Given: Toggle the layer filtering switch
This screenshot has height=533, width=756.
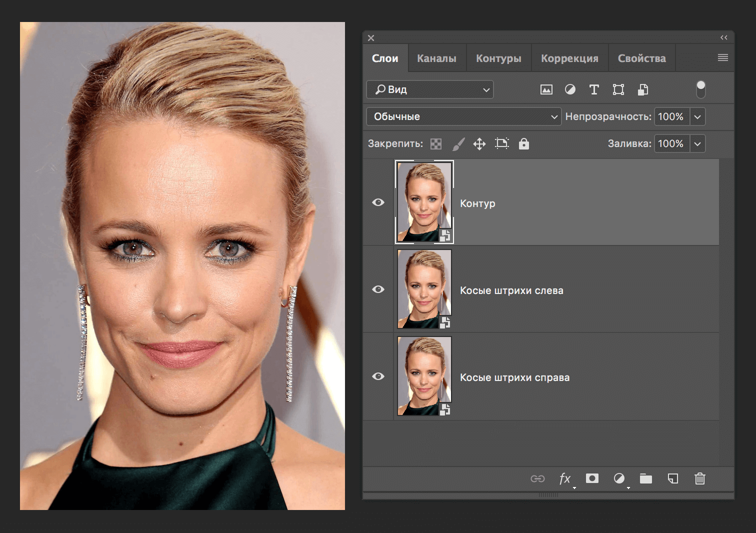Looking at the screenshot, I should click(x=701, y=89).
